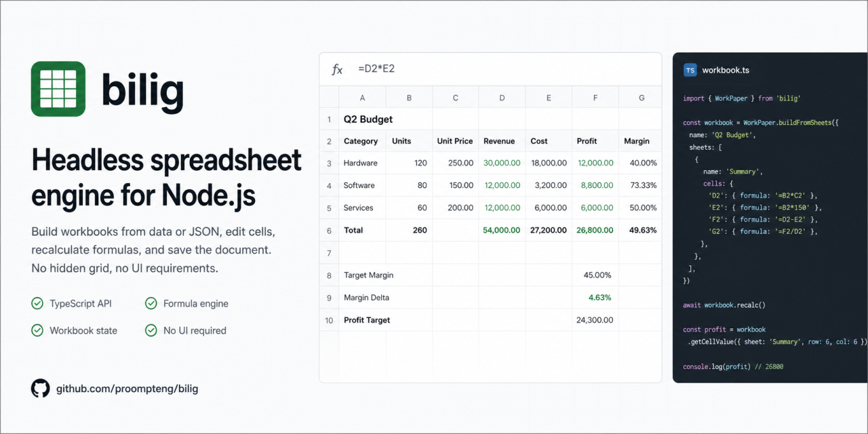868x434 pixels.
Task: Click the Hardware cell
Action: point(363,163)
